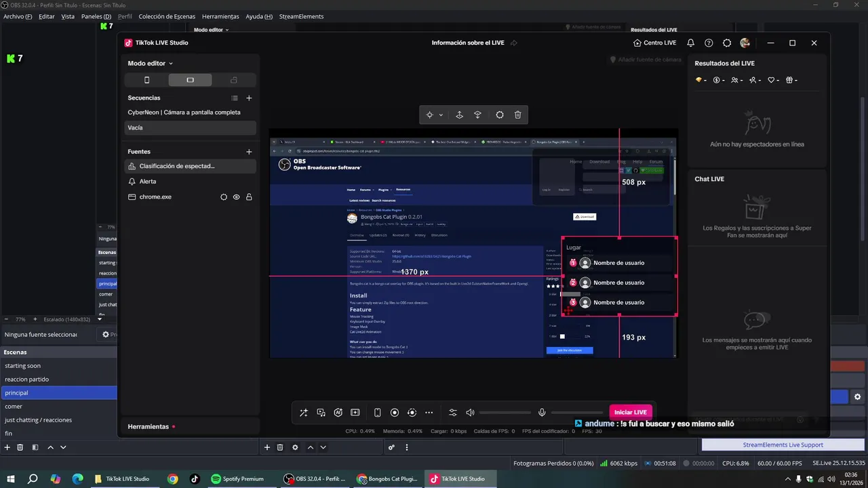
Task: Click the circular settings icon above preview
Action: click(500, 115)
